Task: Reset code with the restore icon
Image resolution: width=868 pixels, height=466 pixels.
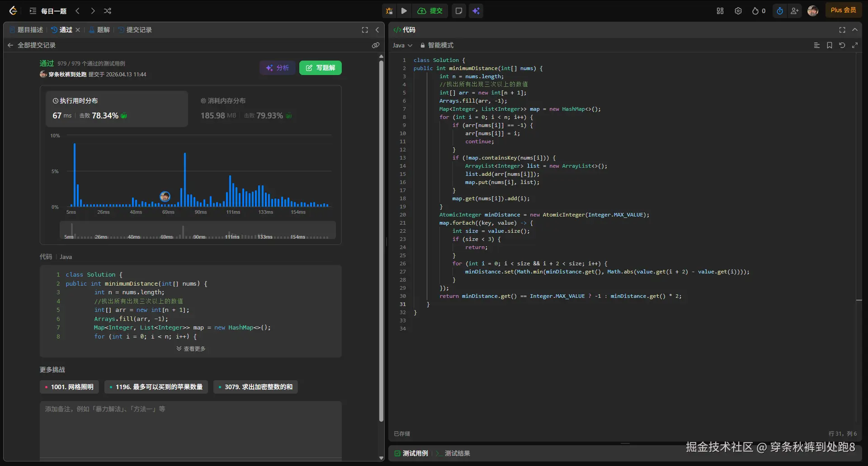Action: [x=842, y=45]
